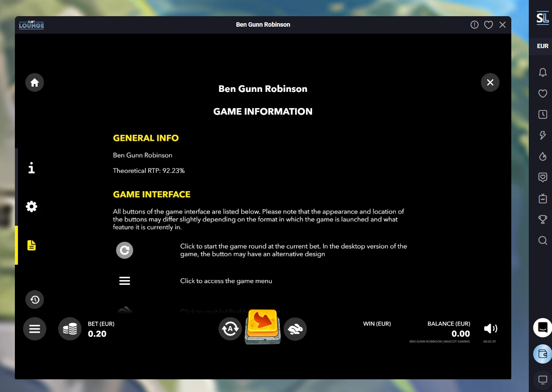The width and height of the screenshot is (552, 392).
Task: Open wallet icon in sidebar
Action: (543, 354)
